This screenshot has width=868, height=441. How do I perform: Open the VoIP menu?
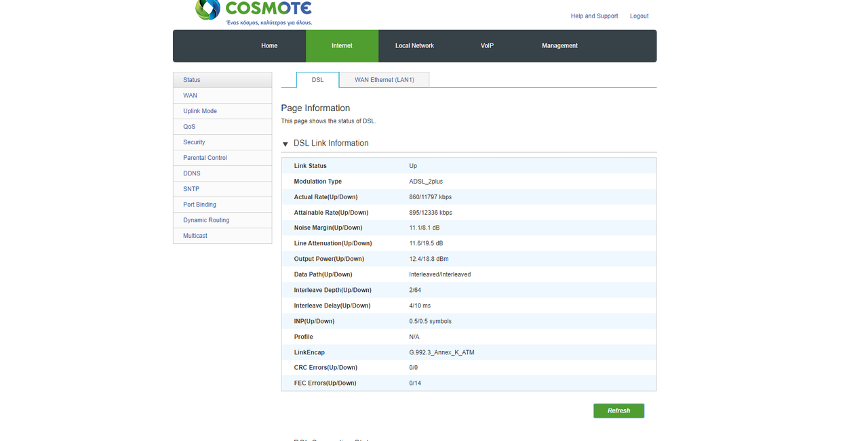click(487, 46)
